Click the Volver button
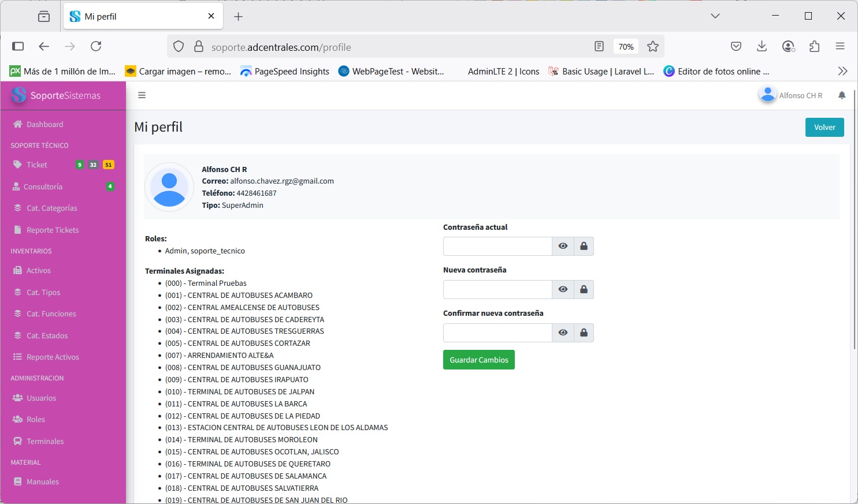 (x=824, y=128)
